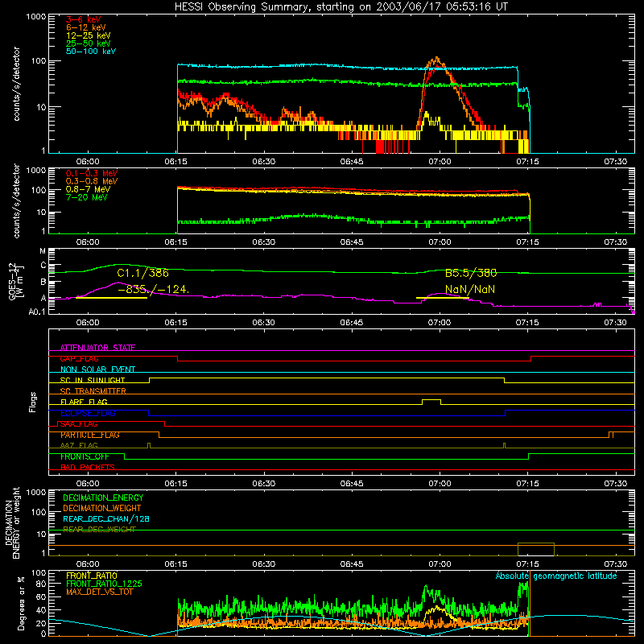The height and width of the screenshot is (644, 644).
Task: Click the REAR_DEC_CHAN/128 legend label
Action: [x=106, y=519]
